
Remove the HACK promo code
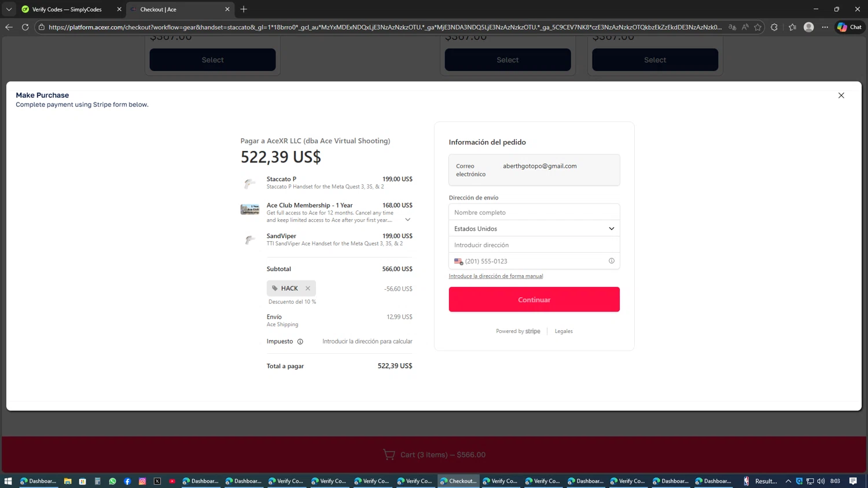click(x=308, y=289)
